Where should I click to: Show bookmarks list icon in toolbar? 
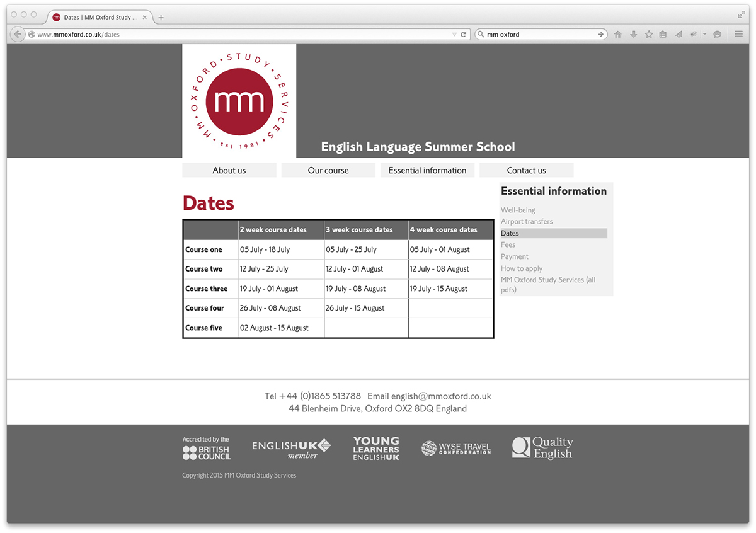663,35
